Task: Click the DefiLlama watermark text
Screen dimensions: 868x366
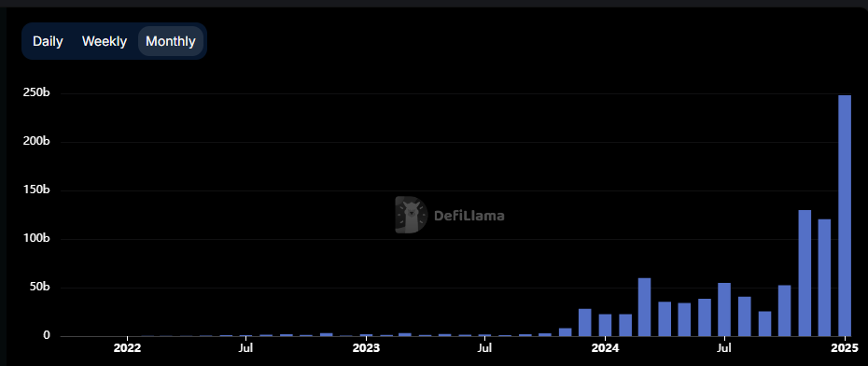Action: (x=469, y=216)
